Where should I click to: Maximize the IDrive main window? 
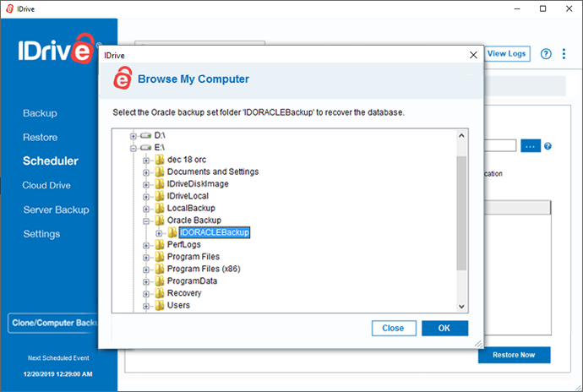(542, 9)
